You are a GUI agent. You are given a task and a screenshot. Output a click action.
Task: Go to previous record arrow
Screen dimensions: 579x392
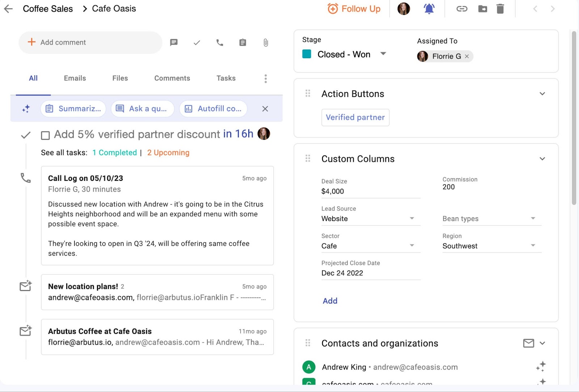pyautogui.click(x=535, y=9)
